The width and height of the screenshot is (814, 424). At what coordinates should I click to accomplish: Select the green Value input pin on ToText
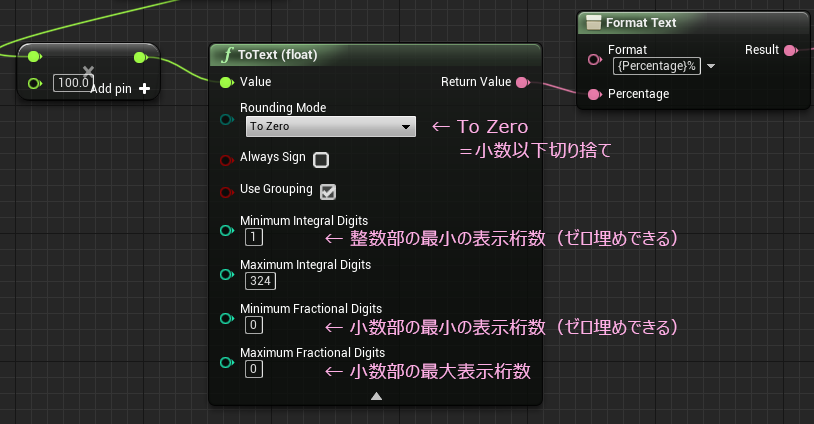point(226,82)
